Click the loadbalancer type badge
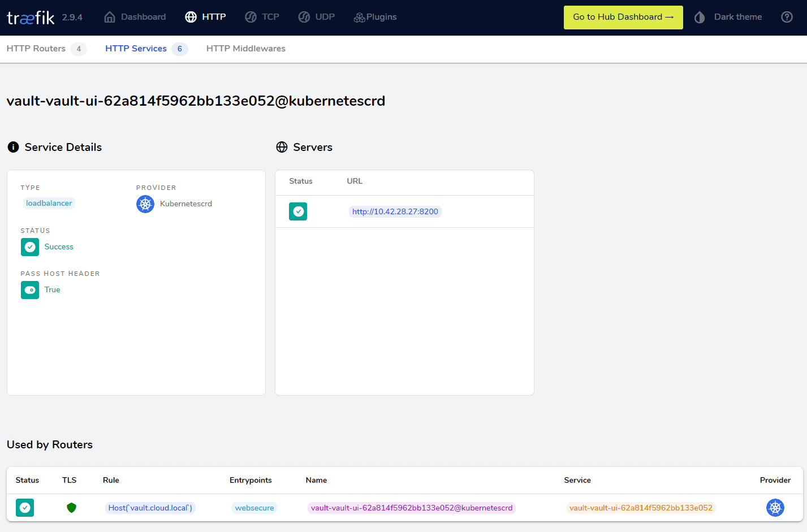This screenshot has height=532, width=807. coord(49,204)
